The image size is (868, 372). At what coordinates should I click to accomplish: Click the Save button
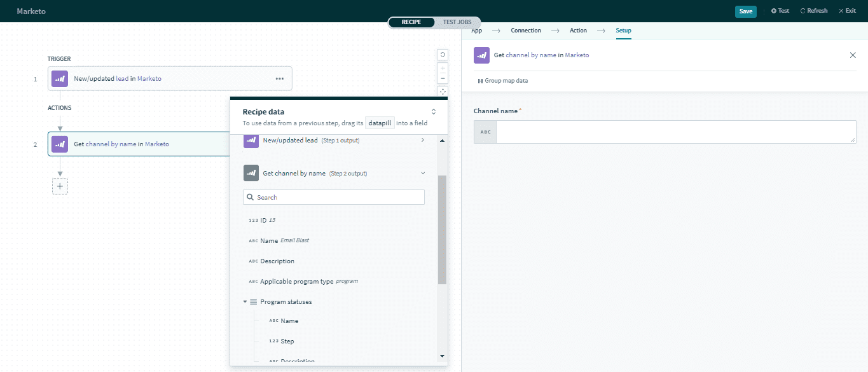745,11
